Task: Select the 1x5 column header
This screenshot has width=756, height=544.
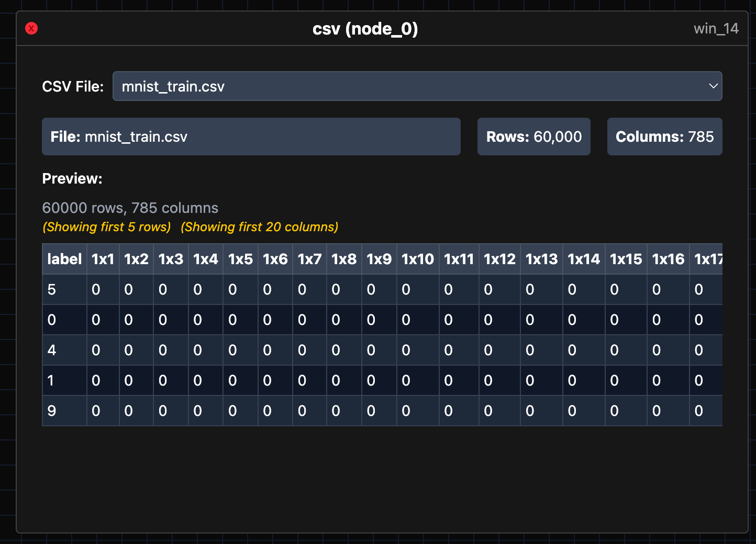Action: tap(240, 259)
